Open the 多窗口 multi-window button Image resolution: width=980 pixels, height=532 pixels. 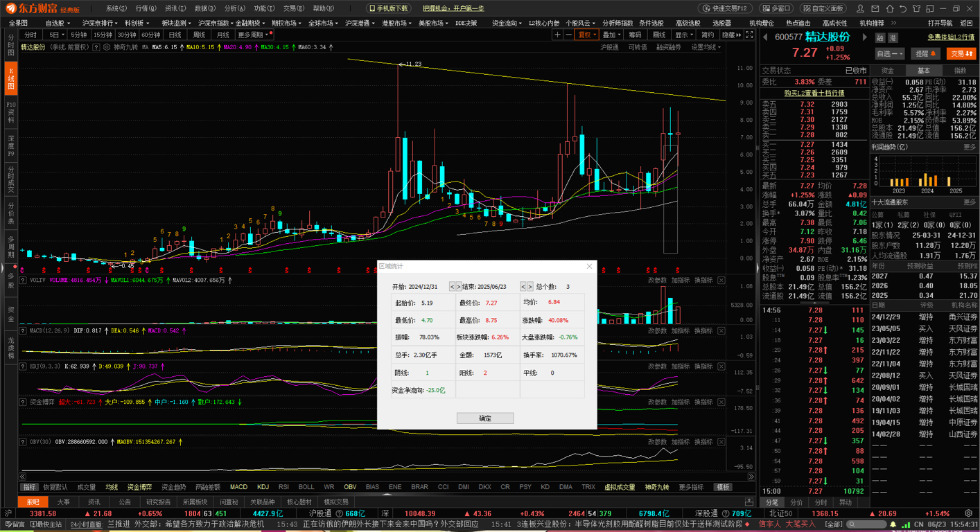click(776, 8)
